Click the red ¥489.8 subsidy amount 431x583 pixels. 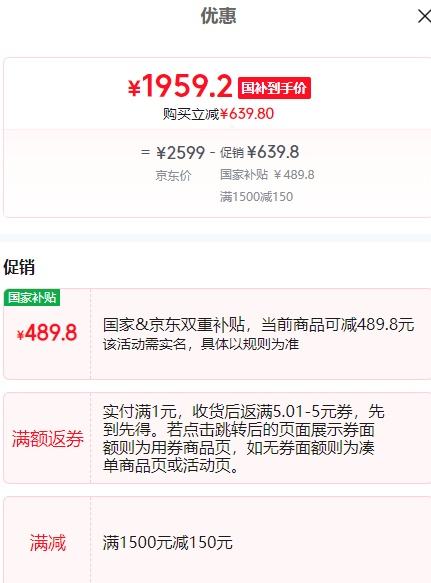tap(47, 333)
